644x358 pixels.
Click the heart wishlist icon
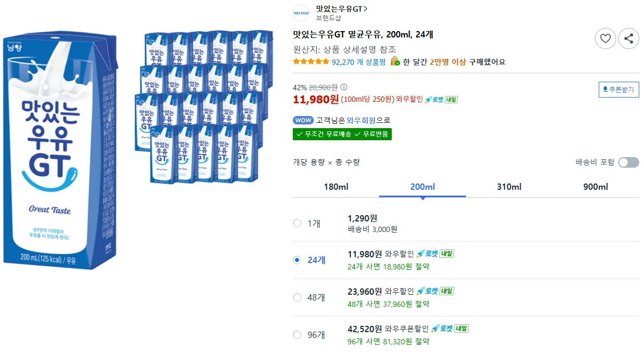606,38
